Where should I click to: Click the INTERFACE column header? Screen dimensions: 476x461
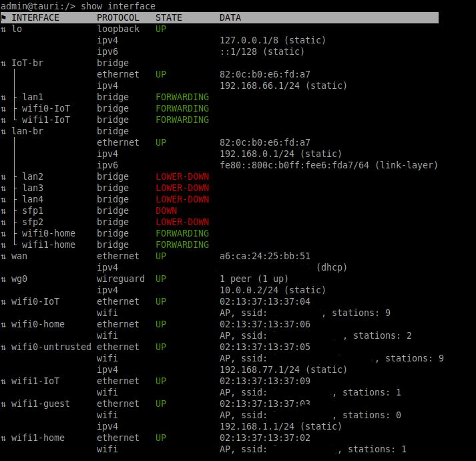pos(35,17)
